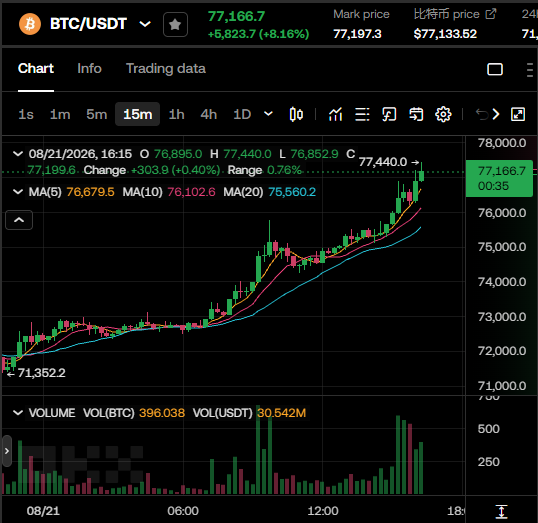Select the 1m timeframe
Screen dimensions: 538x523
tap(60, 114)
